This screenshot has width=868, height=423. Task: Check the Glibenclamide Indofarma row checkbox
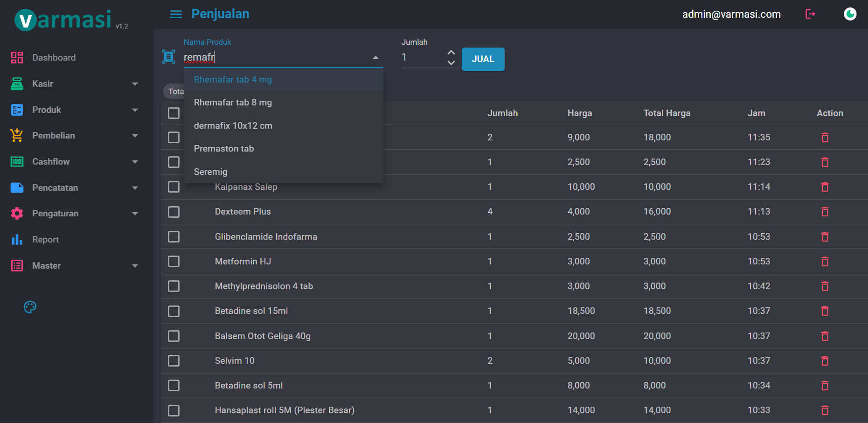click(x=174, y=237)
